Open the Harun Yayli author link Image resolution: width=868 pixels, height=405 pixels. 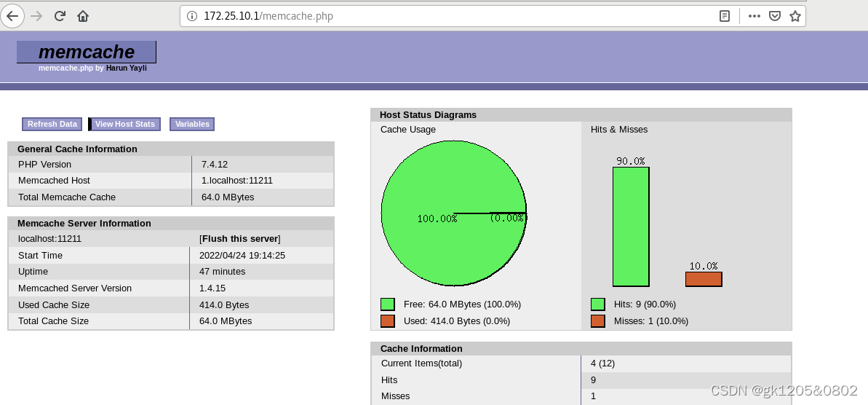pos(126,68)
